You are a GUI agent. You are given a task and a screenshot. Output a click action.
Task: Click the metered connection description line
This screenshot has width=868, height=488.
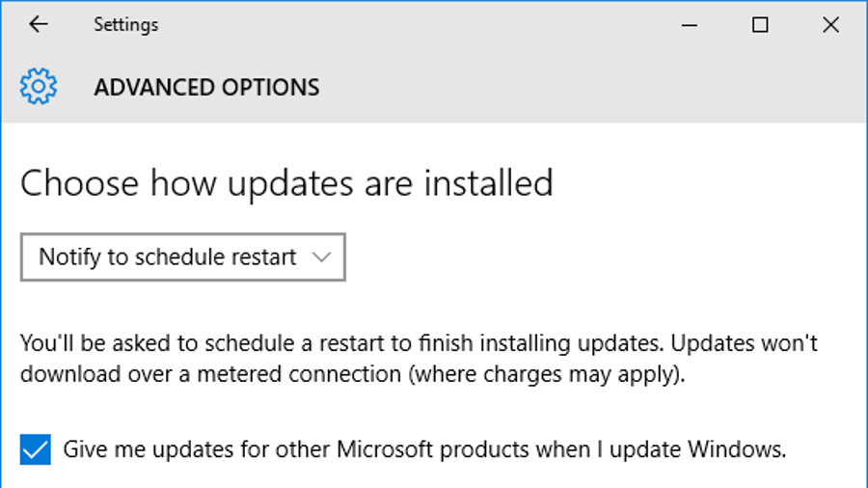coord(353,374)
